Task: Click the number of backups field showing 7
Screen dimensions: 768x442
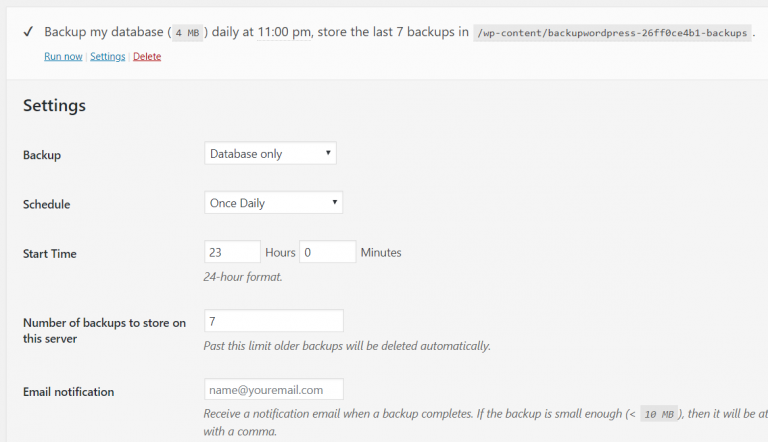Action: click(x=274, y=321)
